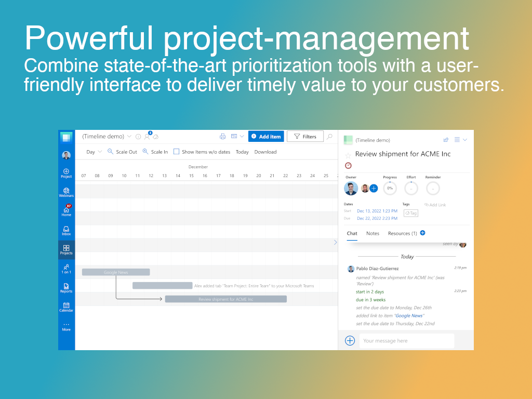Screen dimensions: 532x399
Task: Open the Reports section
Action: 66,288
